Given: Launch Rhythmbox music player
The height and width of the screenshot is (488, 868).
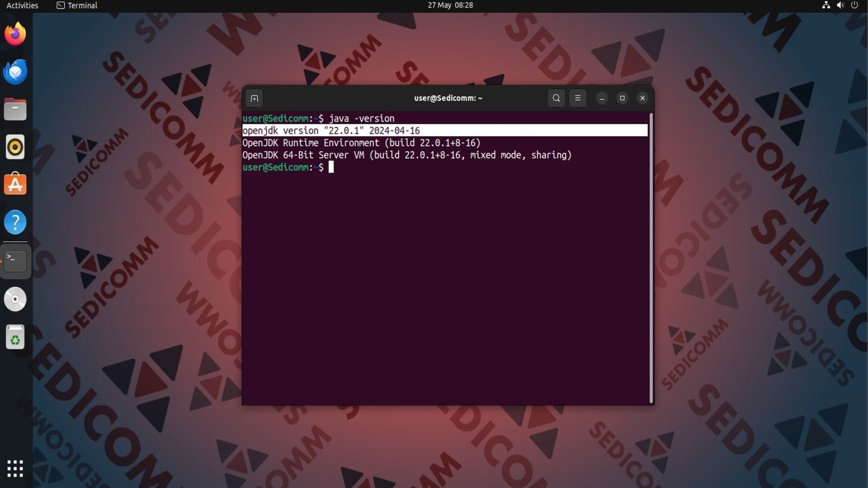Looking at the screenshot, I should tap(15, 147).
